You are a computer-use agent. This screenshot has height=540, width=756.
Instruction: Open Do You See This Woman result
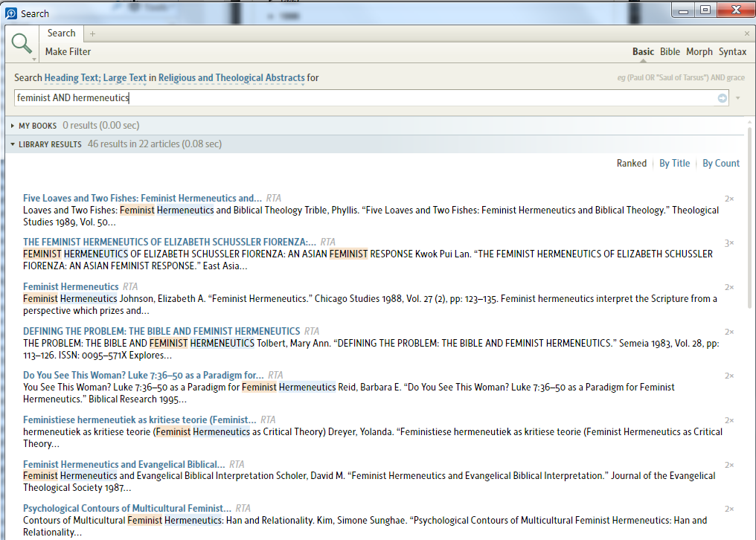pyautogui.click(x=143, y=375)
